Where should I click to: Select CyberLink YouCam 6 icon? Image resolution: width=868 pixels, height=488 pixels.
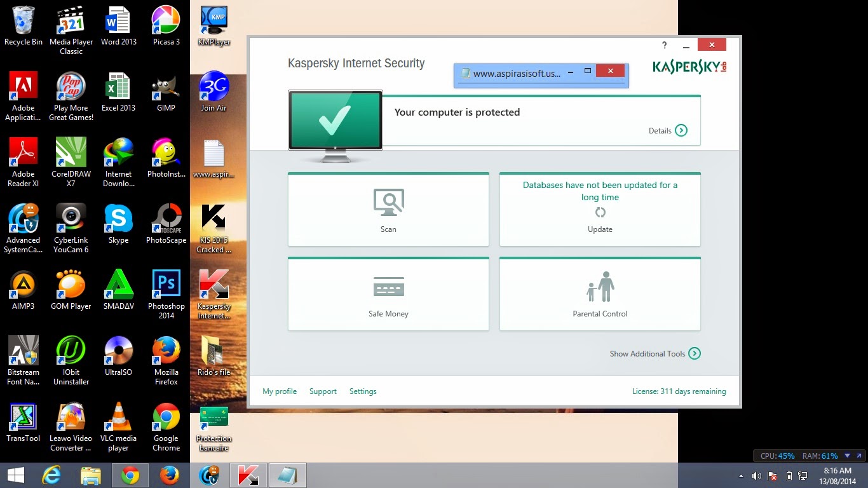coord(71,228)
